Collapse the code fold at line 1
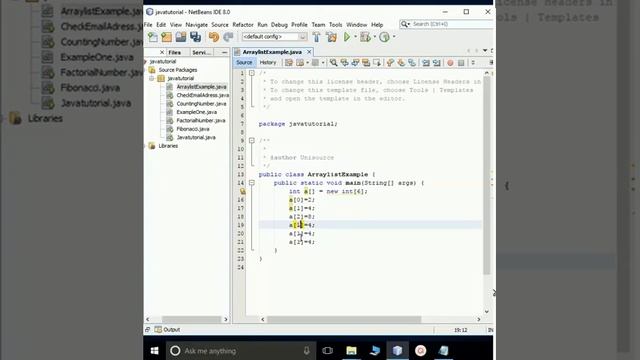Viewport: 640px width, 360px height. click(x=252, y=73)
